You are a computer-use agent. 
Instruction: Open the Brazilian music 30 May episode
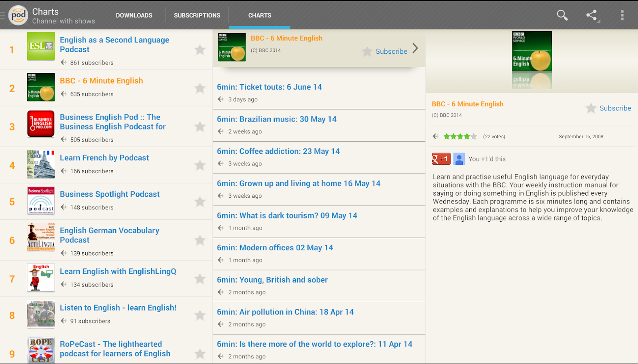click(277, 119)
